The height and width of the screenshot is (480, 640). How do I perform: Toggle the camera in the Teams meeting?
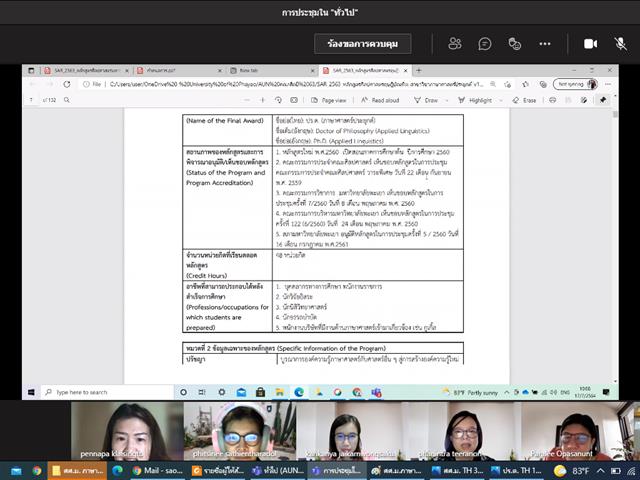coord(590,44)
